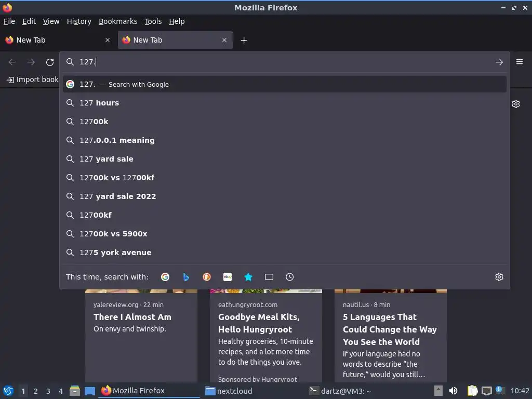
Task: Open "There I Almost Am" article card
Action: point(141,336)
